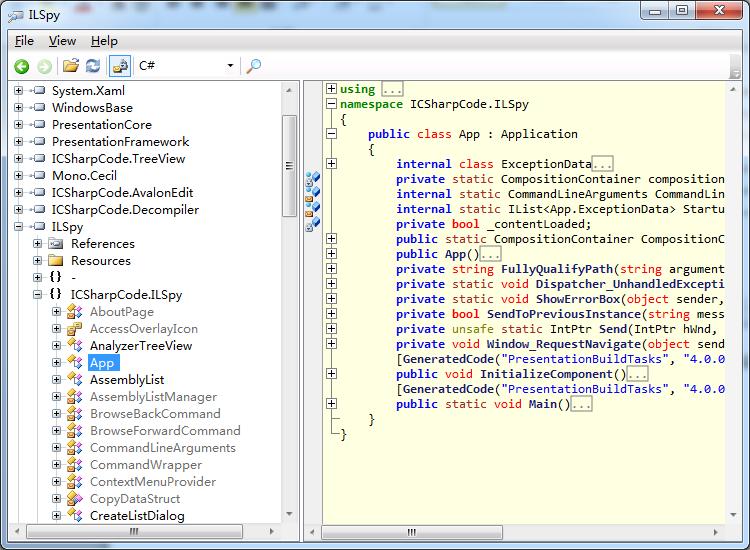Open the File menu
Screen dimensions: 750x550
pos(24,41)
